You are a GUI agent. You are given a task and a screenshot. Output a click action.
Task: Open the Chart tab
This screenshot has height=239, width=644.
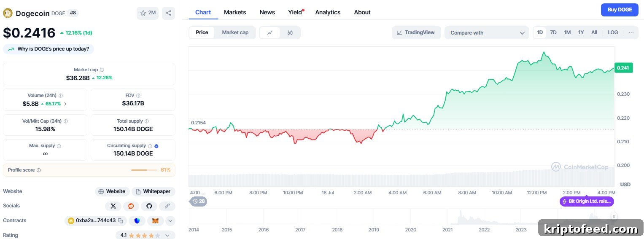click(203, 12)
